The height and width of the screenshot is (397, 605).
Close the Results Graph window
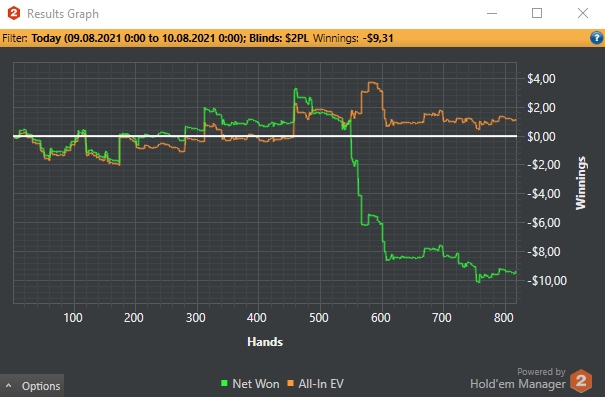coord(583,13)
